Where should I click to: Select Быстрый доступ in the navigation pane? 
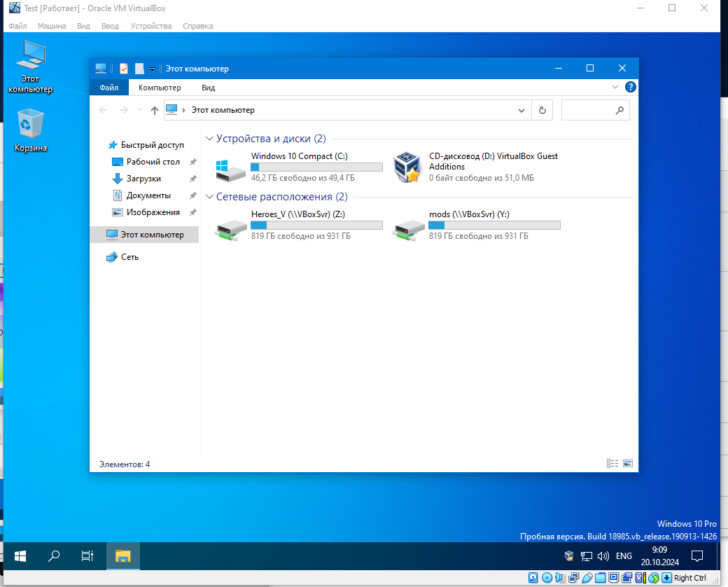(x=146, y=145)
